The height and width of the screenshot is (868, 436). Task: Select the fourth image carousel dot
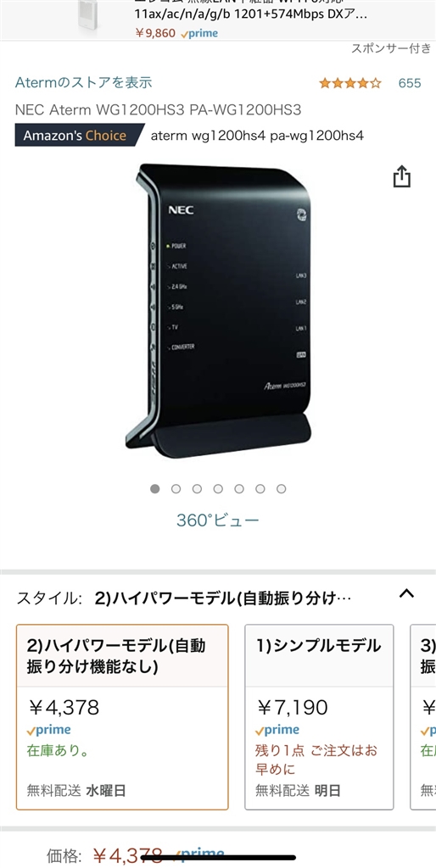tap(218, 489)
